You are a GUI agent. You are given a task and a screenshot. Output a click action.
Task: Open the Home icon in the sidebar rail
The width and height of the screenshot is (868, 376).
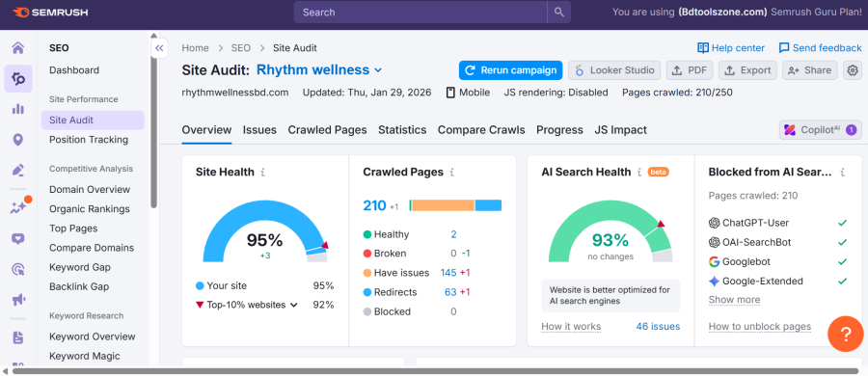point(17,48)
